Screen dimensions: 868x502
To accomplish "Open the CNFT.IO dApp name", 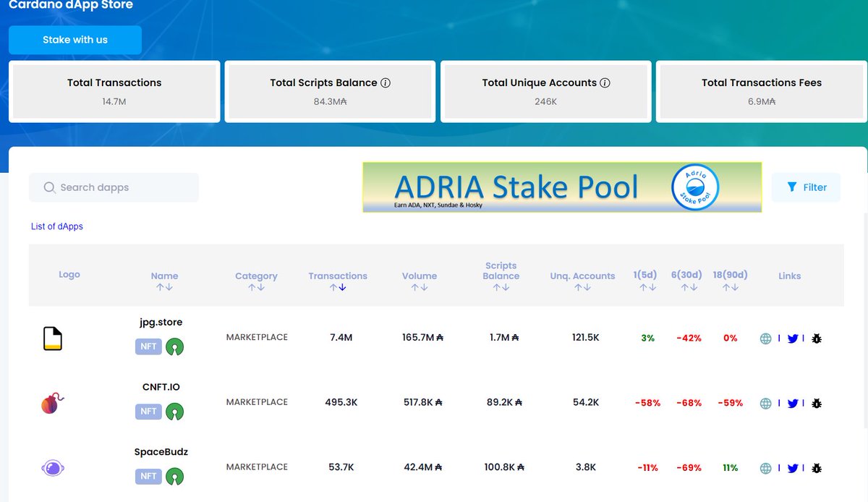I will coord(161,387).
